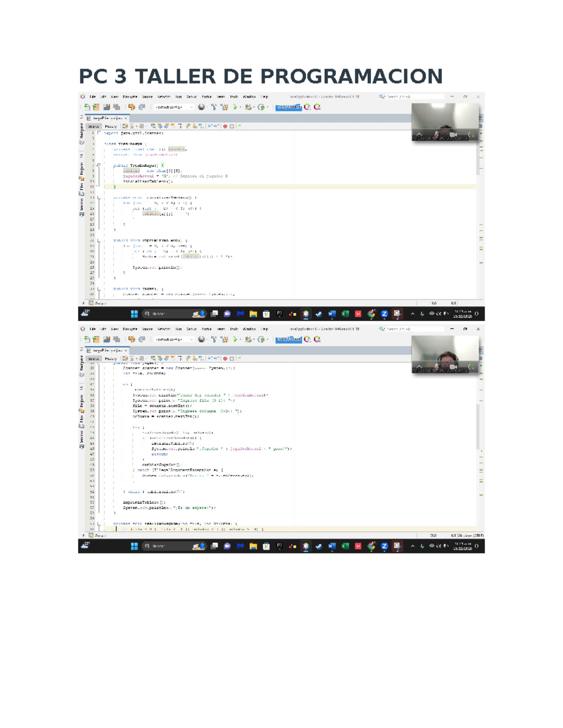Run project with green play, upper screenshot
Screen dimensions: 563x728
(x=236, y=107)
